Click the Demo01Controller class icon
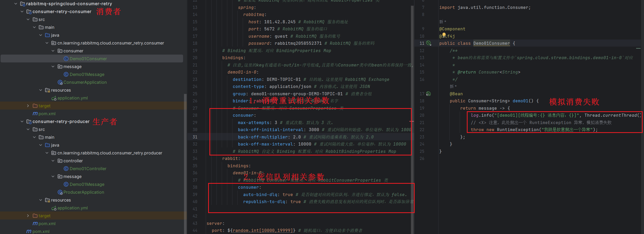The image size is (644, 234). (x=66, y=169)
